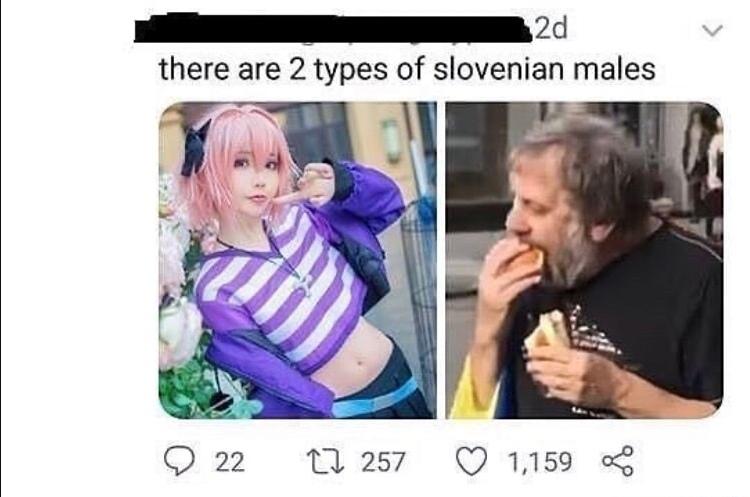The image size is (750, 497).
Task: Click the black bow in the pink wig
Action: click(195, 148)
